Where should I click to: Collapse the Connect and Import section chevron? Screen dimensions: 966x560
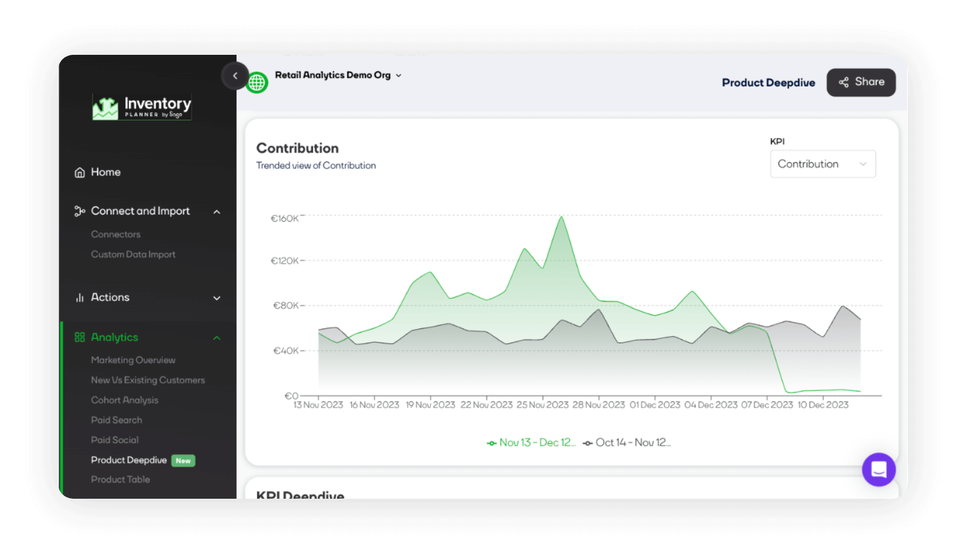(x=217, y=212)
